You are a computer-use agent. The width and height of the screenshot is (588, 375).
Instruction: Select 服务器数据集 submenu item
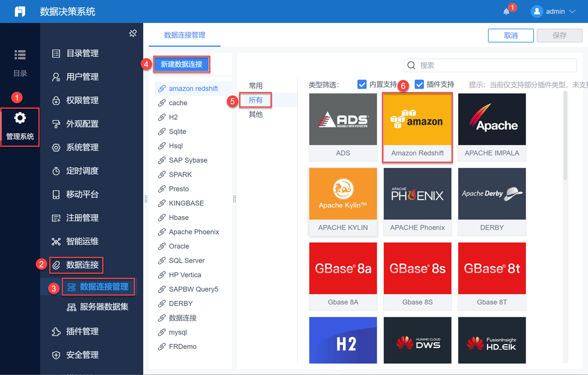pos(98,307)
